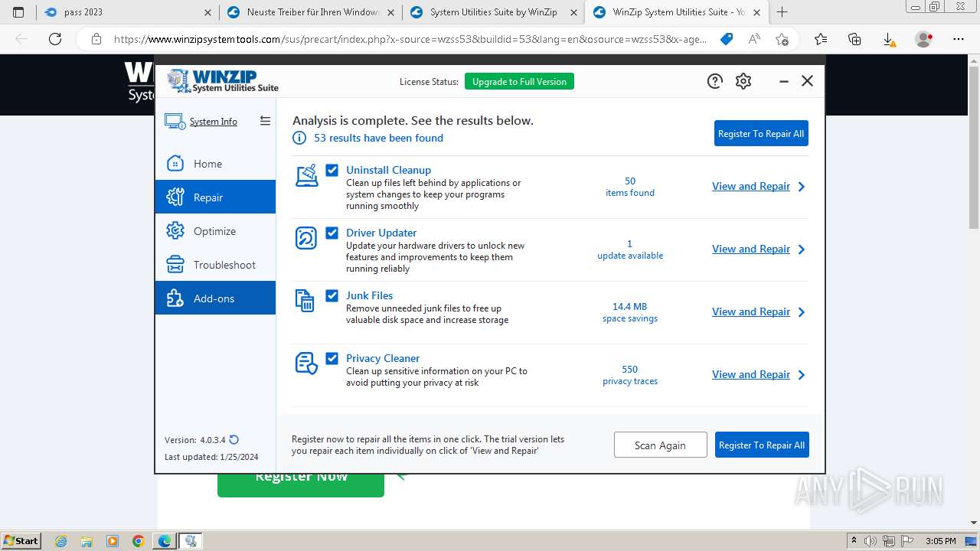Open Edge Collections icon
980x551 pixels.
pos(854,39)
